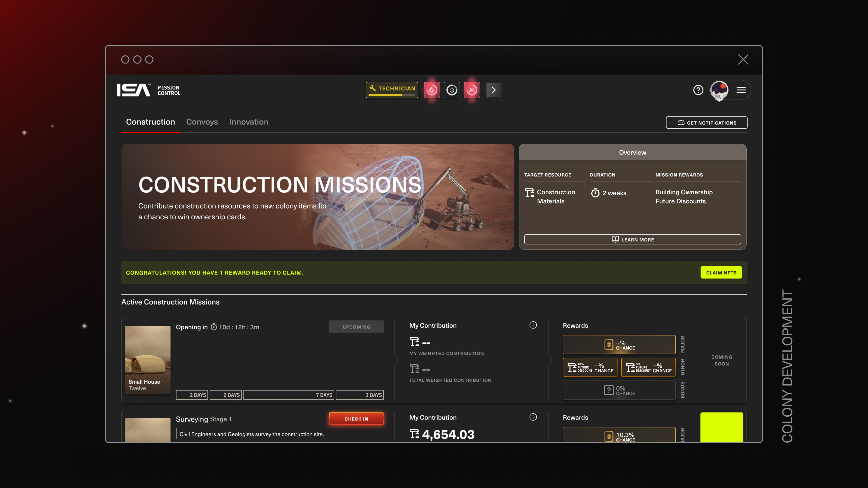
Task: Click the Technician rank progress badge
Action: point(392,90)
